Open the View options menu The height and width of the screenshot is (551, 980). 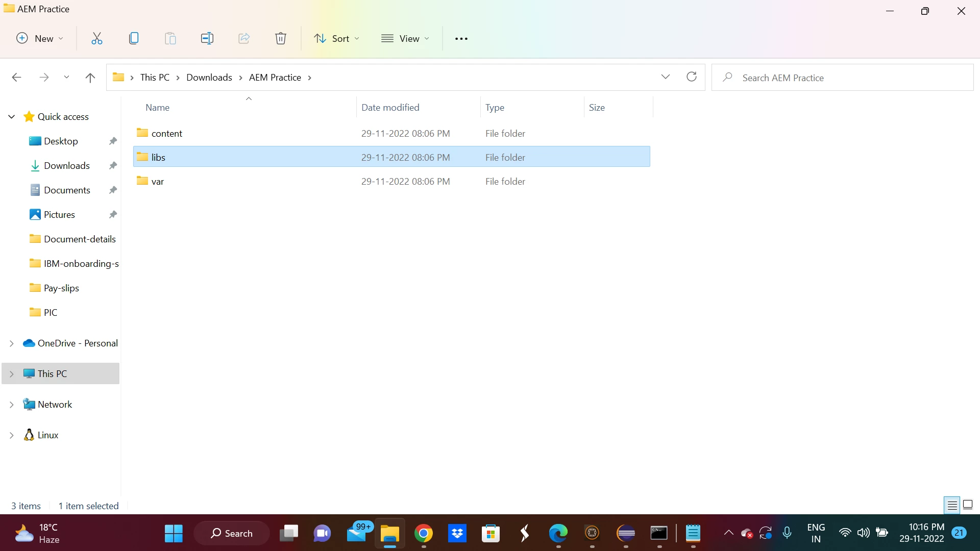pos(405,38)
